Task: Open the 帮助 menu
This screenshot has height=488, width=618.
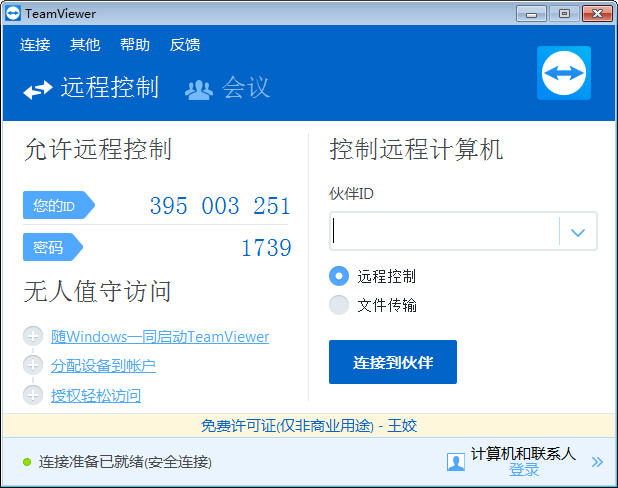Action: [x=135, y=45]
